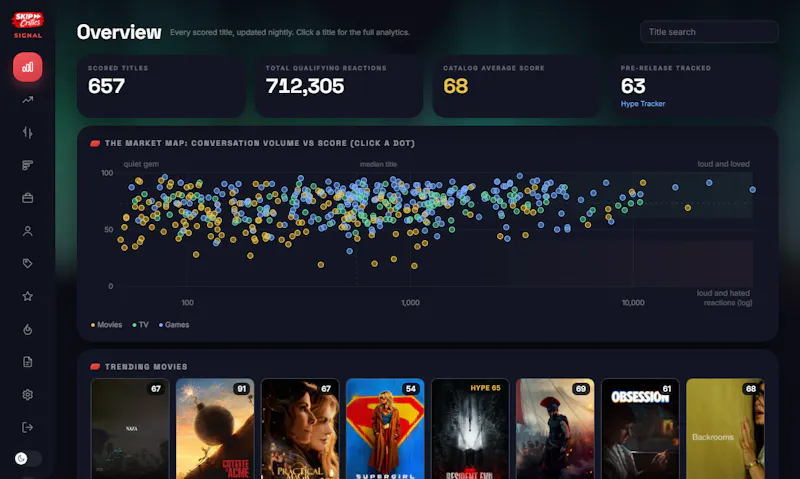Select the 'loud and hated' chart label
Screen dimensions: 800x479
click(723, 293)
